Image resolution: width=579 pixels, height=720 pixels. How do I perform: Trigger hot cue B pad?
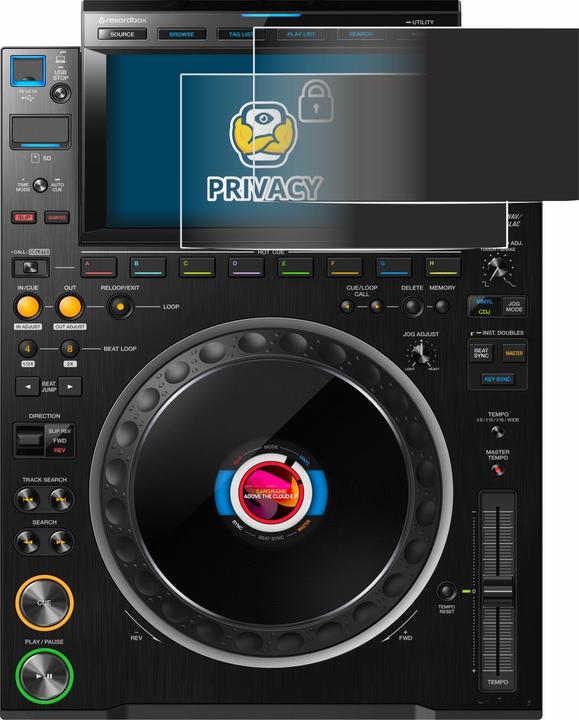pyautogui.click(x=148, y=267)
